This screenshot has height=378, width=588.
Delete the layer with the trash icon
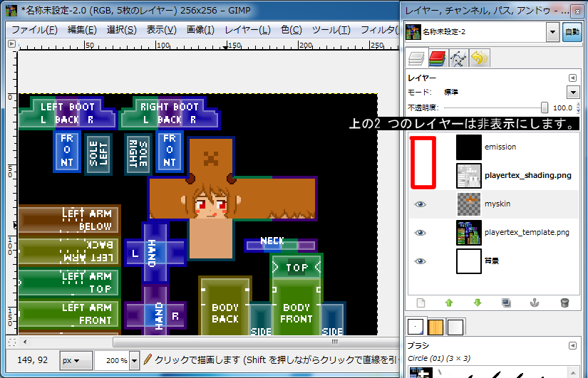pos(564,303)
